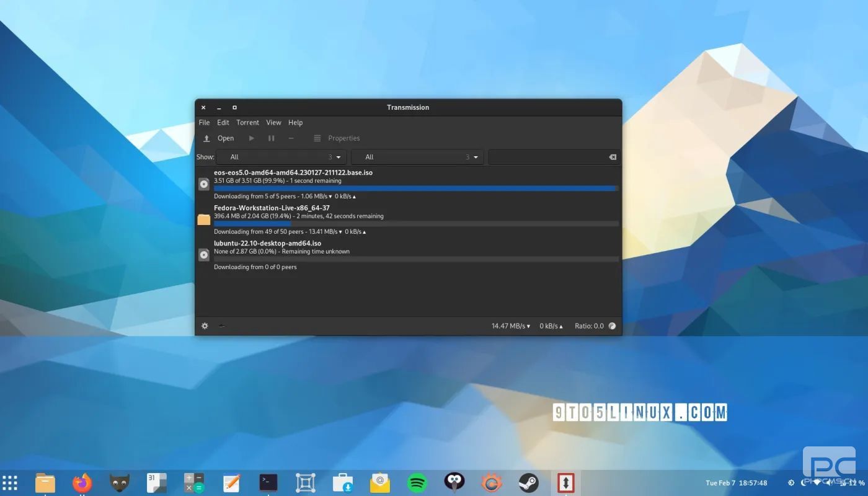The width and height of the screenshot is (868, 496).
Task: Open the gear options menu in status bar
Action: coord(205,326)
